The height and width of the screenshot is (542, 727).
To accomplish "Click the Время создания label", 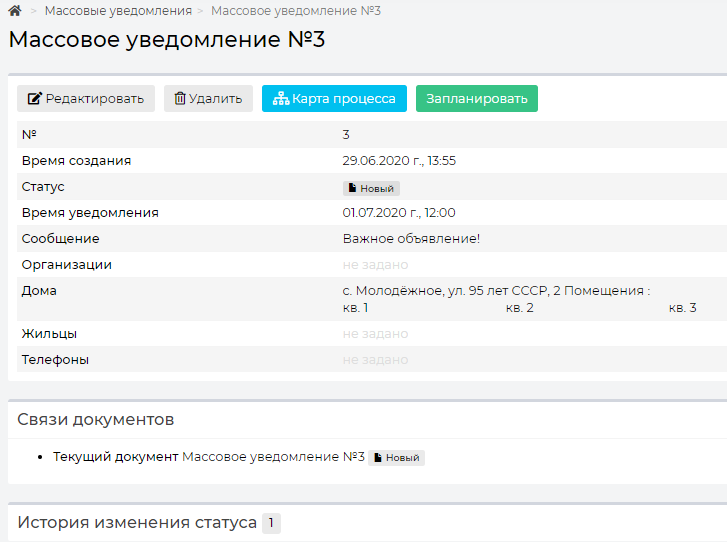I will click(77, 160).
